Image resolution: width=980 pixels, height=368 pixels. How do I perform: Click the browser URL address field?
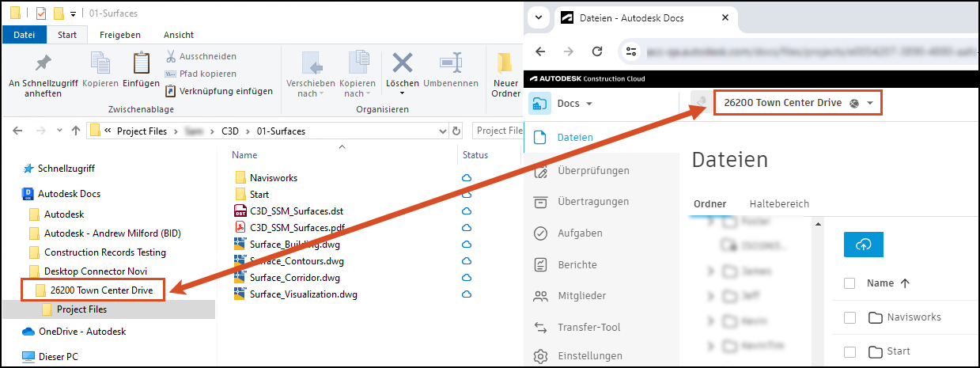click(800, 51)
